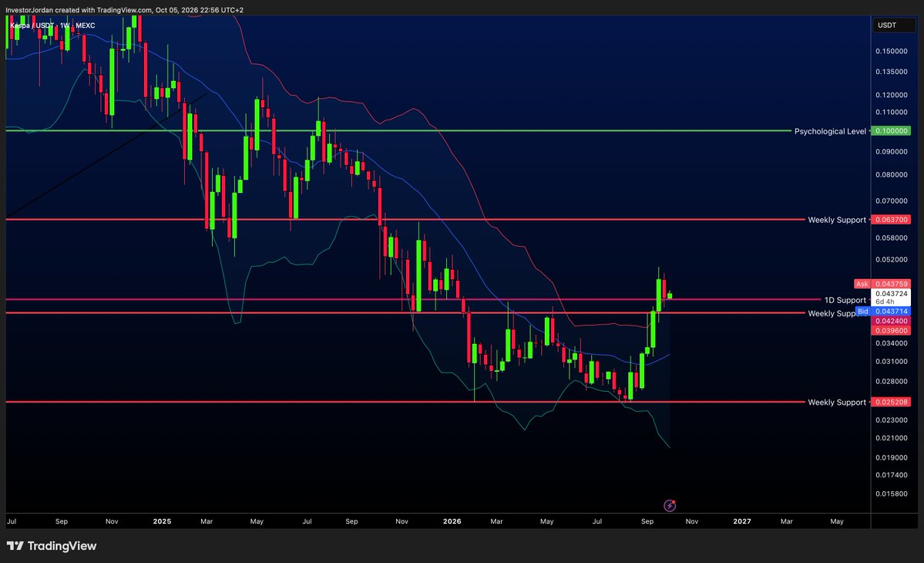Click the 0.135000 price axis label

[x=891, y=72]
